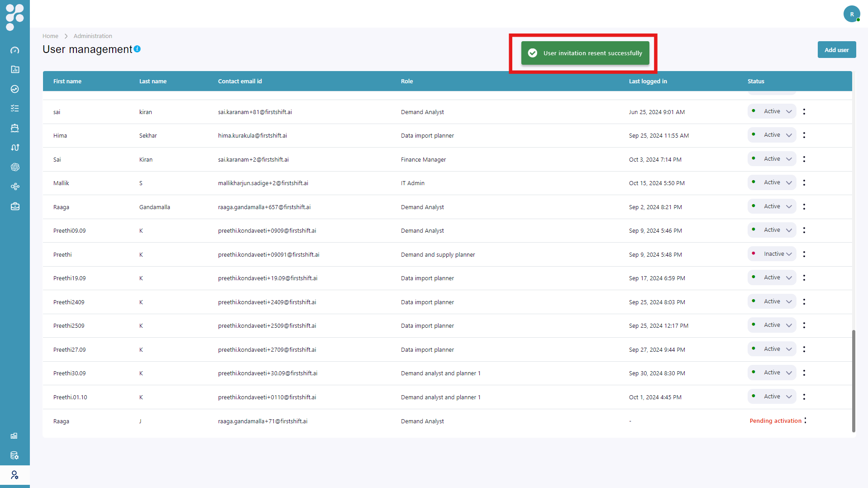This screenshot has width=868, height=488.
Task: Select email raaga.gandamalla+71@firstshift.ai
Action: coord(262,421)
